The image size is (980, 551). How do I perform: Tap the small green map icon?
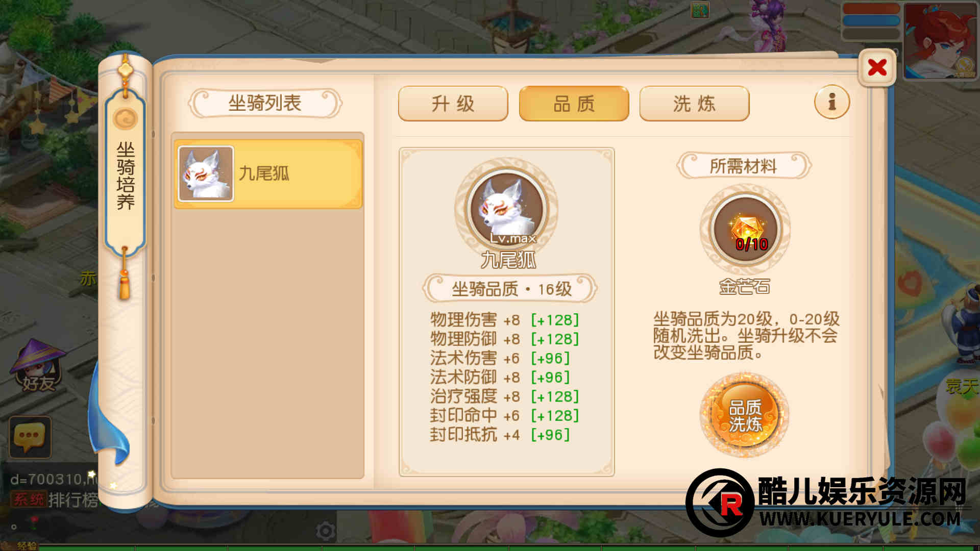(x=700, y=10)
